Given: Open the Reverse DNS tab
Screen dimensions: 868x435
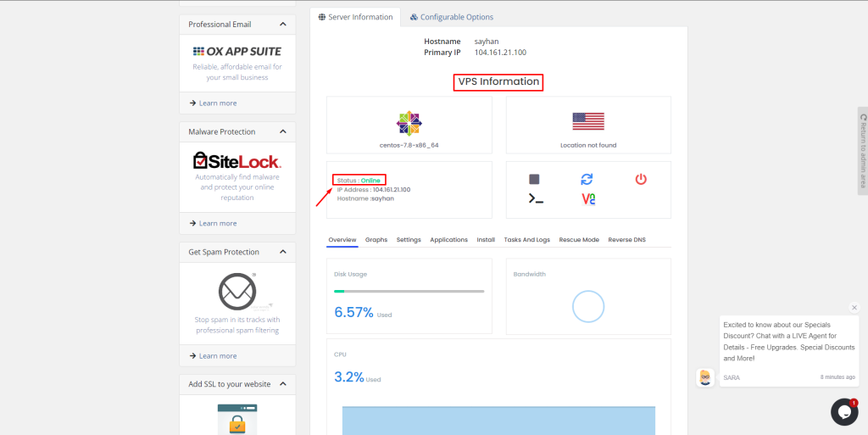Looking at the screenshot, I should click(626, 240).
